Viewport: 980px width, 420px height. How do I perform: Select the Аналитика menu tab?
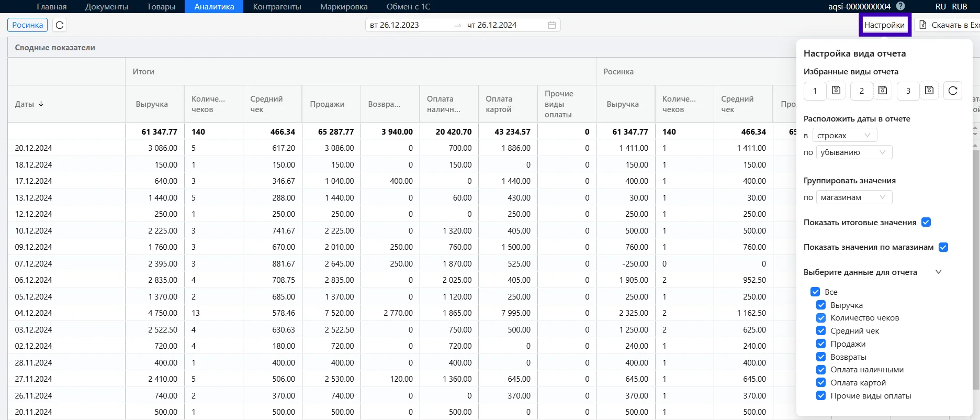point(214,6)
